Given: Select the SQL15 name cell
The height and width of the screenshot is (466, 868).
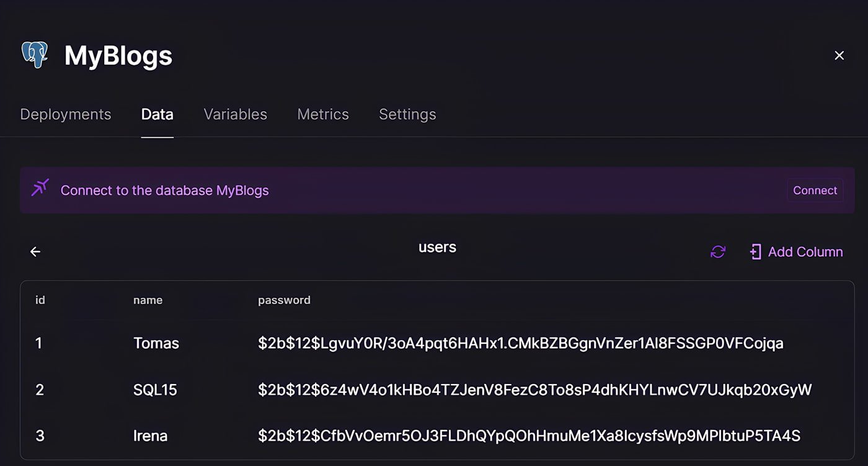Looking at the screenshot, I should 155,390.
